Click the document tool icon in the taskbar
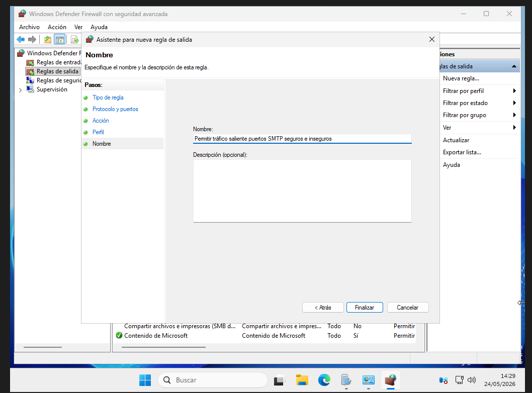Screen dimensions: 532x393 click(346, 380)
